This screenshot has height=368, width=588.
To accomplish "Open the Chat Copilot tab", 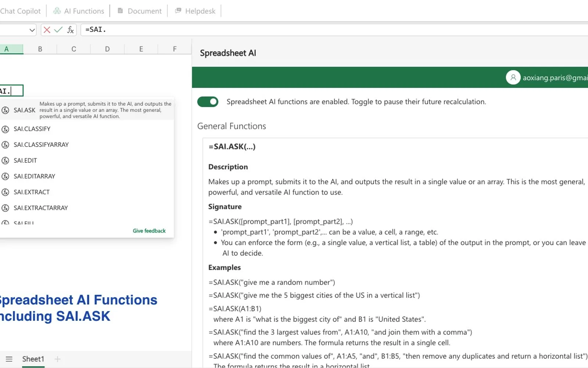I will [20, 11].
